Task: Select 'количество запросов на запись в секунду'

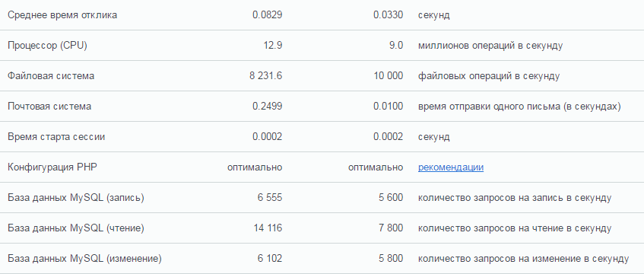Action: [x=515, y=198]
